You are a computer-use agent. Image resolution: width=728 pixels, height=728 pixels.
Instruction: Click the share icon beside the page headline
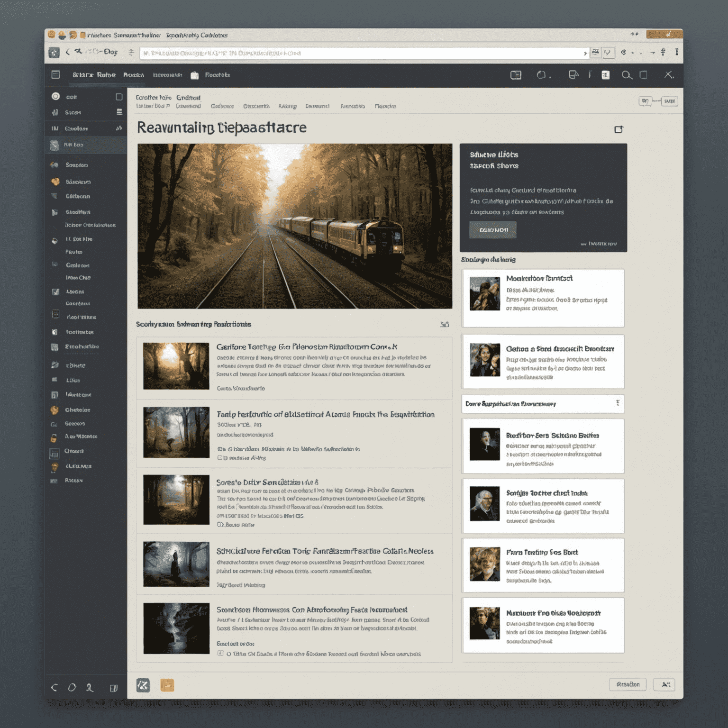point(619,129)
